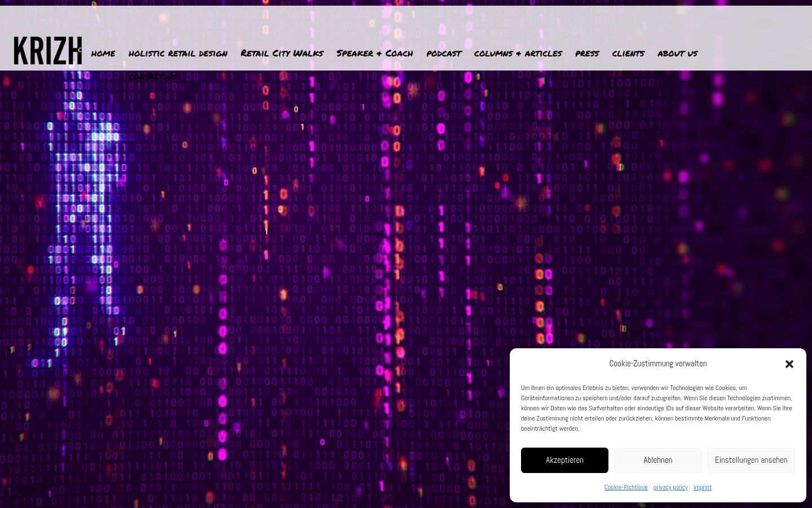Viewport: 812px width, 508px height.
Task: Go to the about us page
Action: (678, 53)
